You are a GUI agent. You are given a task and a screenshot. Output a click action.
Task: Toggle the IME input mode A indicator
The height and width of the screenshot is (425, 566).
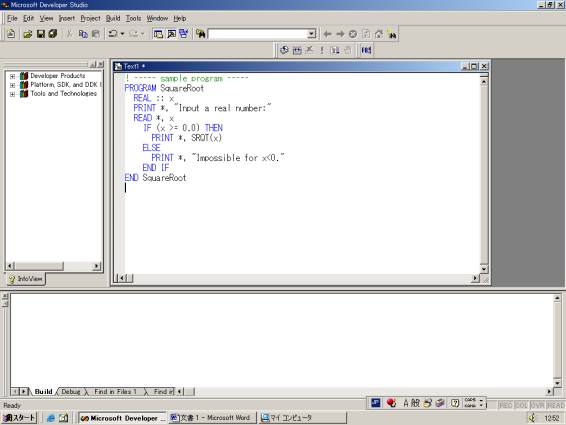(x=406, y=403)
